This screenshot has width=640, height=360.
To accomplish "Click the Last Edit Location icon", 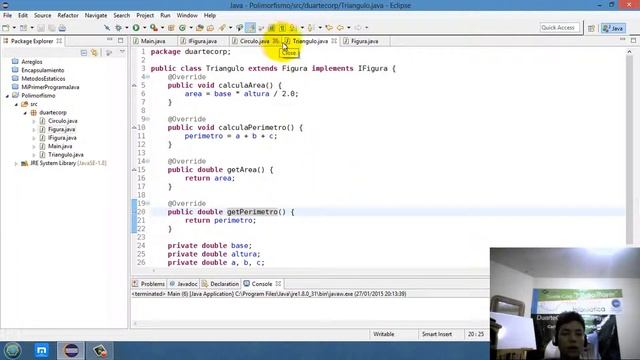I will click(329, 28).
